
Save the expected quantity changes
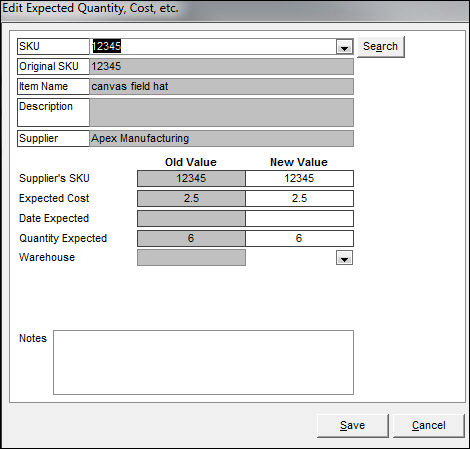353,425
